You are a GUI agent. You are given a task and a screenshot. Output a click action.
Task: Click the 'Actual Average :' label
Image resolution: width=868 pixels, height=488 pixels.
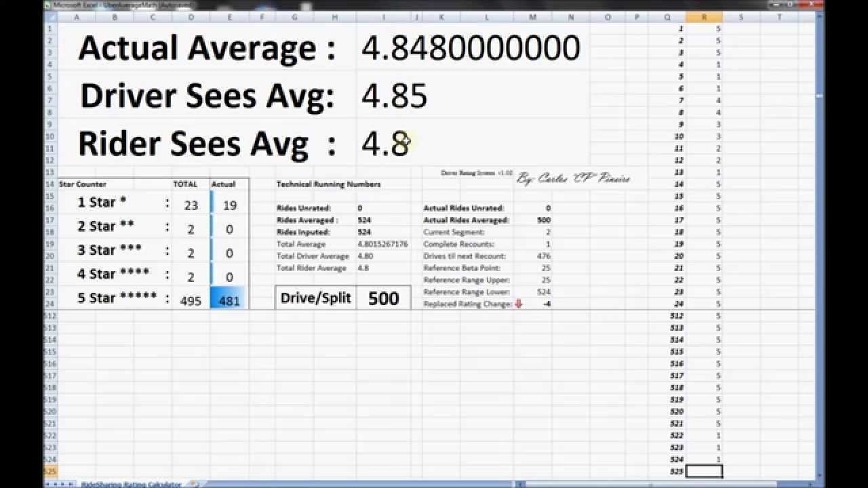tap(207, 48)
